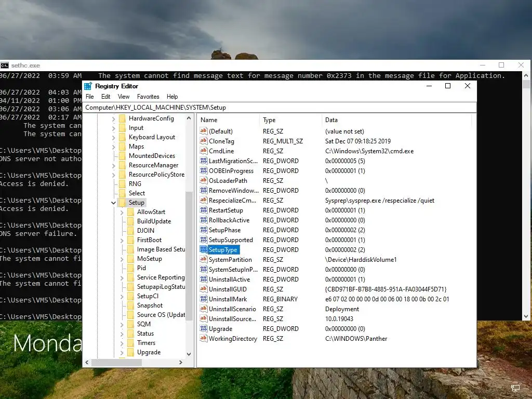Click the tree horizontal scroll-right arrow
Viewport: 532px width, 399px height.
coord(180,362)
